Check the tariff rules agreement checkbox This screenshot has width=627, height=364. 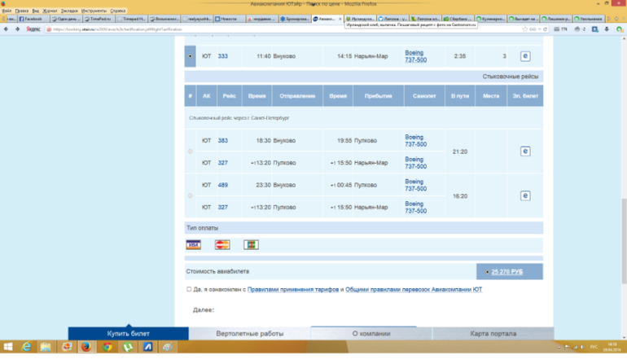(x=189, y=289)
